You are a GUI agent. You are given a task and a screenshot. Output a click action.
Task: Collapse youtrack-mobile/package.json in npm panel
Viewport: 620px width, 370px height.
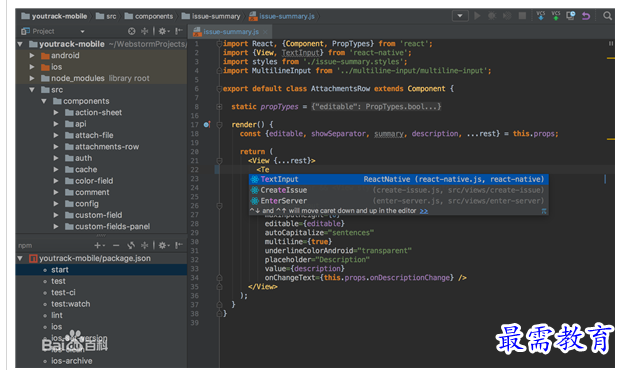click(x=20, y=259)
